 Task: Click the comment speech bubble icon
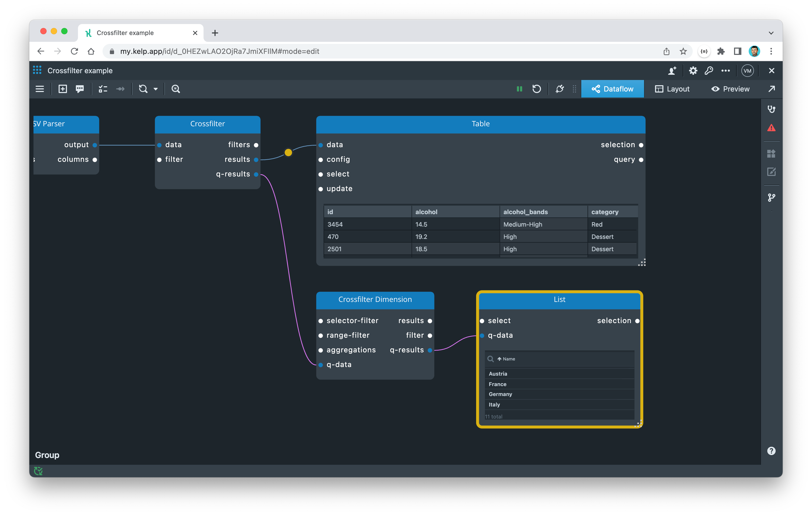pos(80,89)
